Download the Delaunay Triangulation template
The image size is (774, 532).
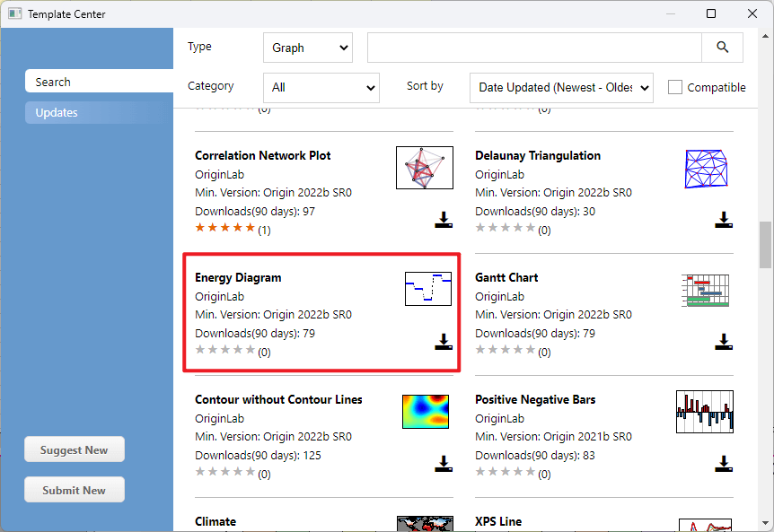coord(723,220)
